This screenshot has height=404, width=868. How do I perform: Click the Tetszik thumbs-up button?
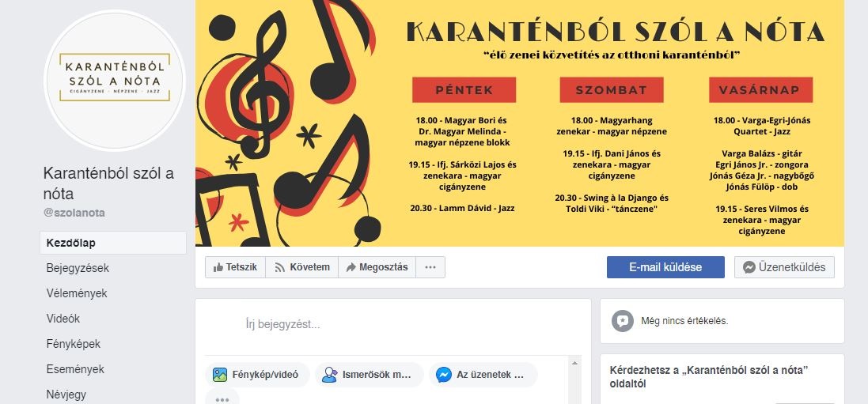click(235, 267)
